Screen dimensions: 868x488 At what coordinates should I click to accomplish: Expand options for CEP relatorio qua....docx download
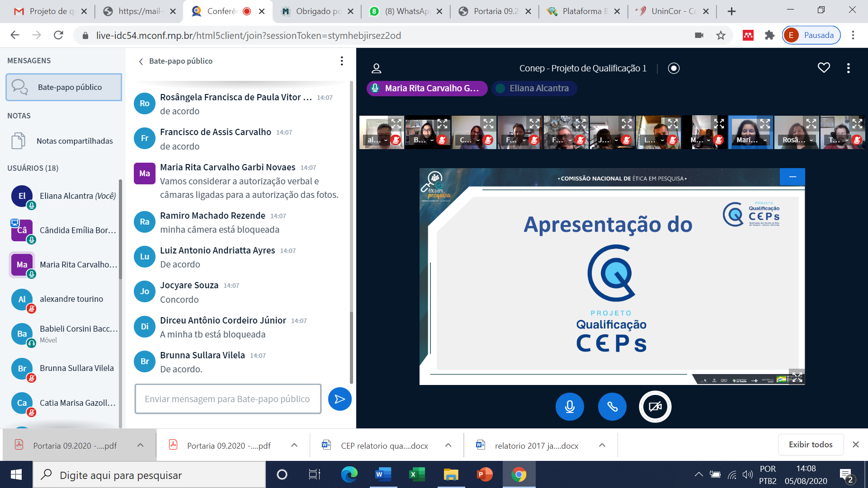pyautogui.click(x=448, y=446)
